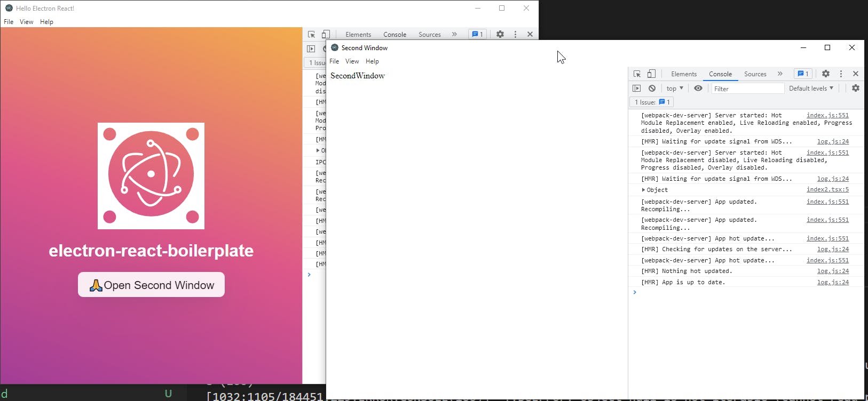Open Help menu in Hello Electron React window
The image size is (868, 401).
(x=47, y=22)
